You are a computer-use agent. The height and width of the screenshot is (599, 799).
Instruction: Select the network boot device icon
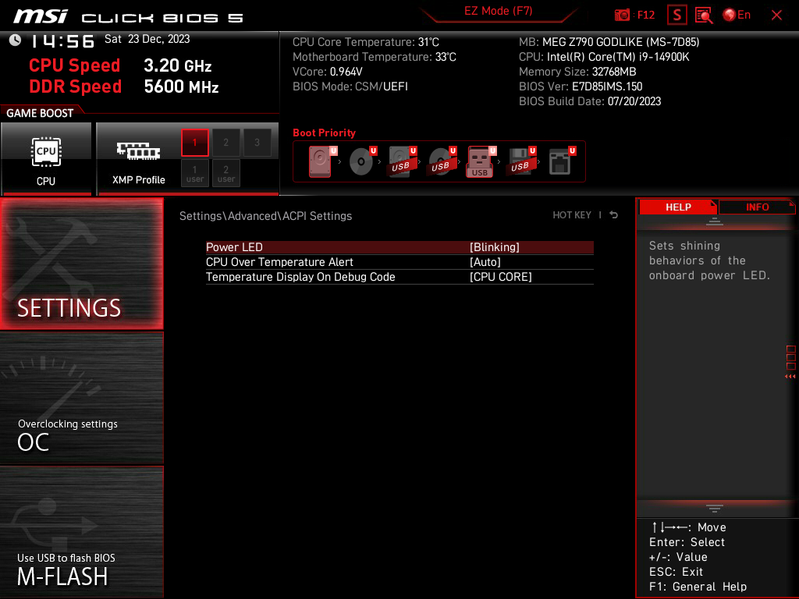pos(561,161)
